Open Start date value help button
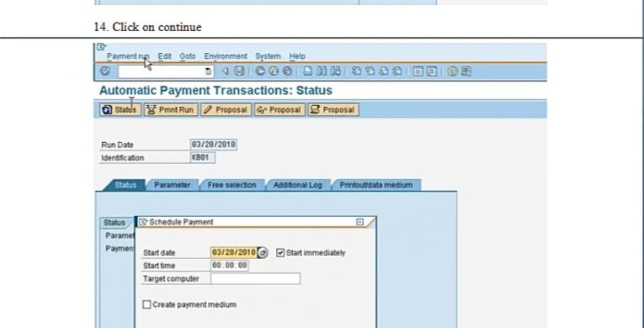 (263, 253)
